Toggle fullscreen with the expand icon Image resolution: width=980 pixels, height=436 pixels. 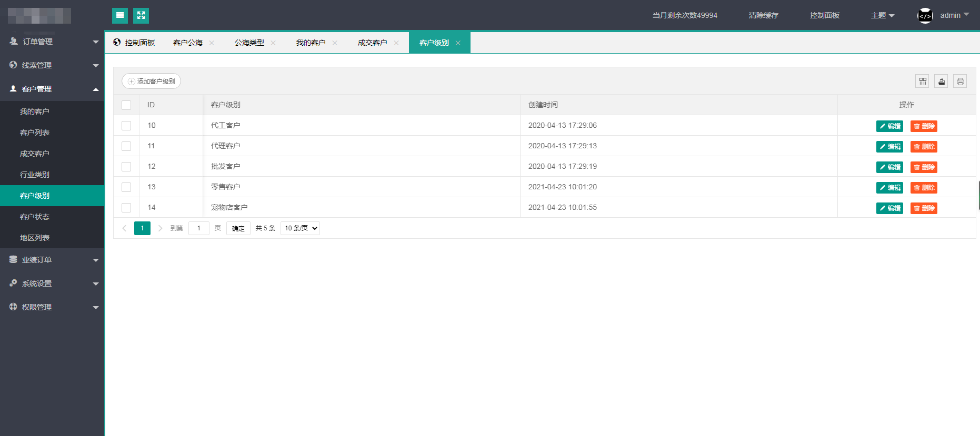pos(141,16)
